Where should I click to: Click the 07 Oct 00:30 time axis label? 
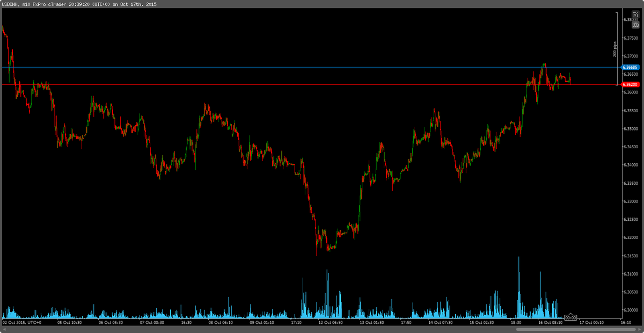click(152, 323)
